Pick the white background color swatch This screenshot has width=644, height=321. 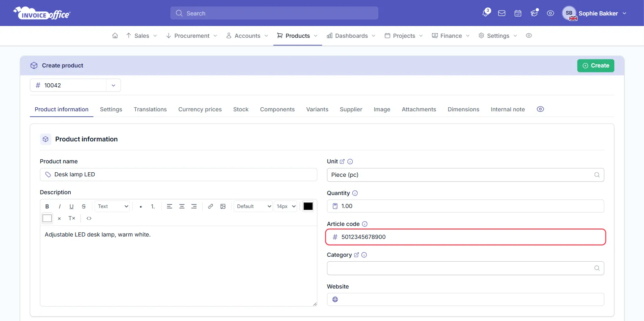tap(47, 218)
